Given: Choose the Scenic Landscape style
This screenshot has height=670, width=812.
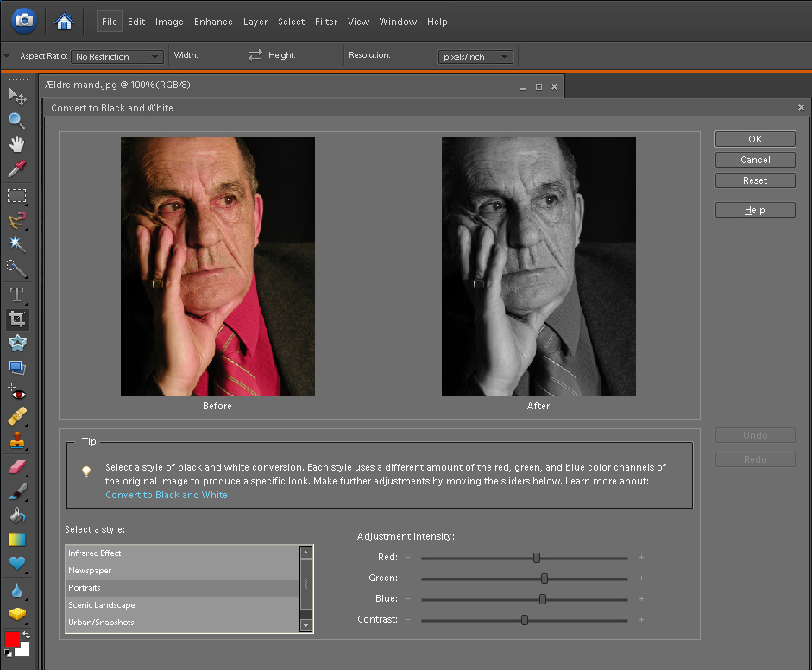Looking at the screenshot, I should pos(102,605).
